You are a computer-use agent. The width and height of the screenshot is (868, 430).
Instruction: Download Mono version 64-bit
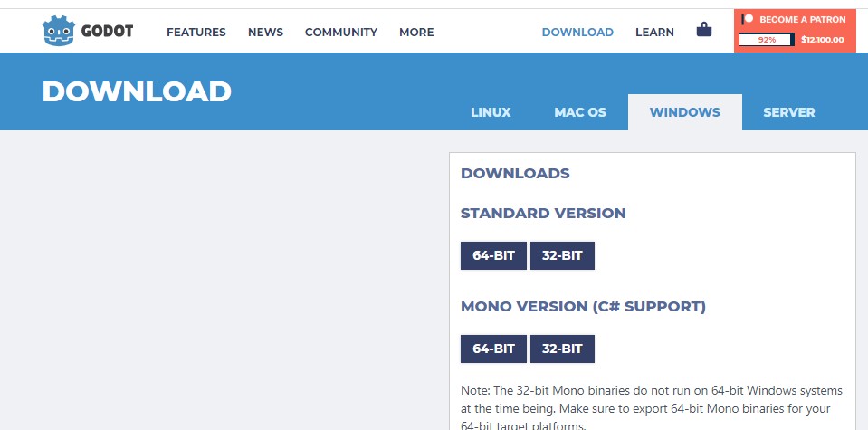(493, 349)
